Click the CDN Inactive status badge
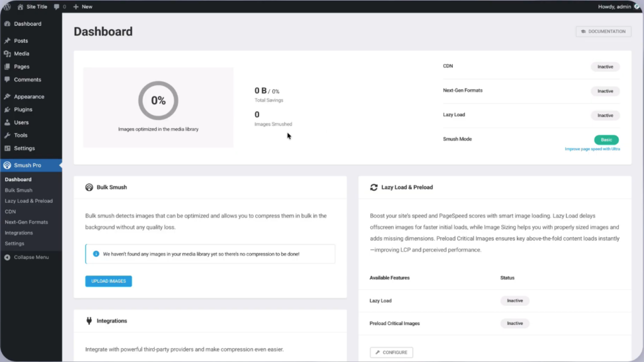Image resolution: width=644 pixels, height=362 pixels. 605,67
